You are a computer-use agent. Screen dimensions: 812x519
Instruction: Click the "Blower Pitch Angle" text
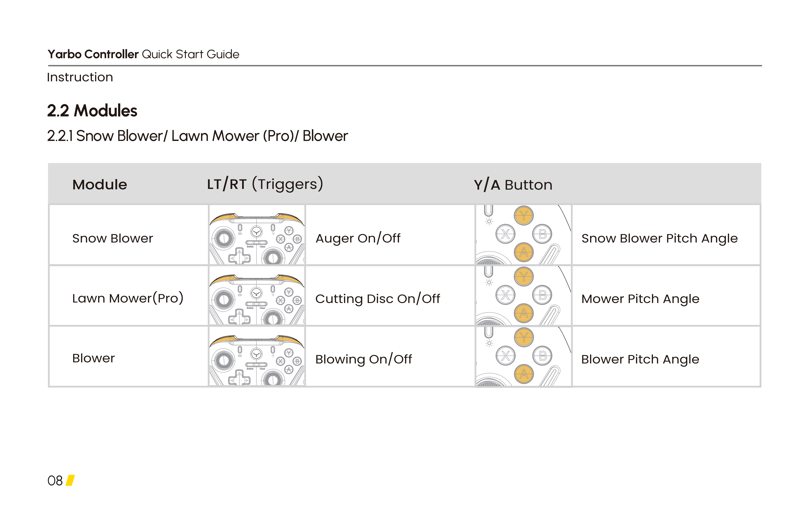pos(640,359)
